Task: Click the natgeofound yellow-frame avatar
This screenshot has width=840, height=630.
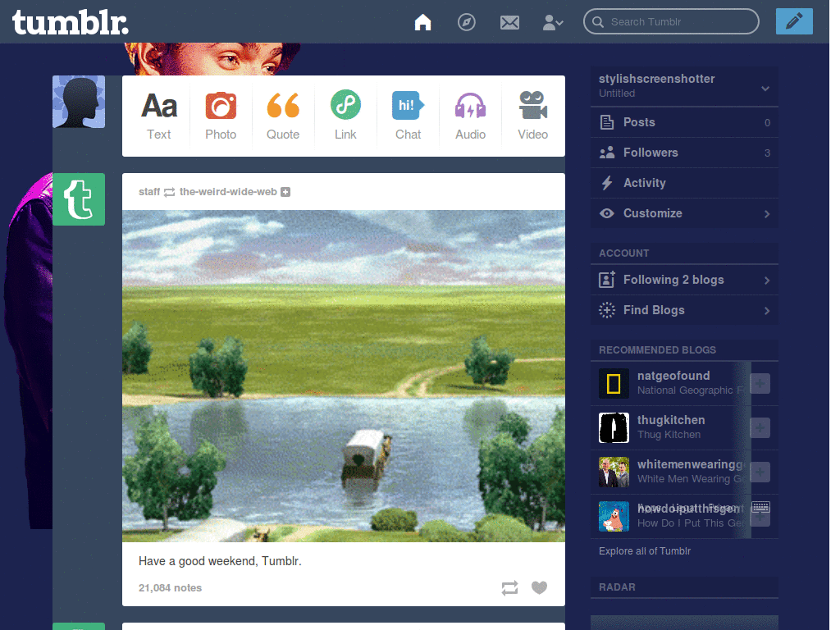Action: click(614, 384)
